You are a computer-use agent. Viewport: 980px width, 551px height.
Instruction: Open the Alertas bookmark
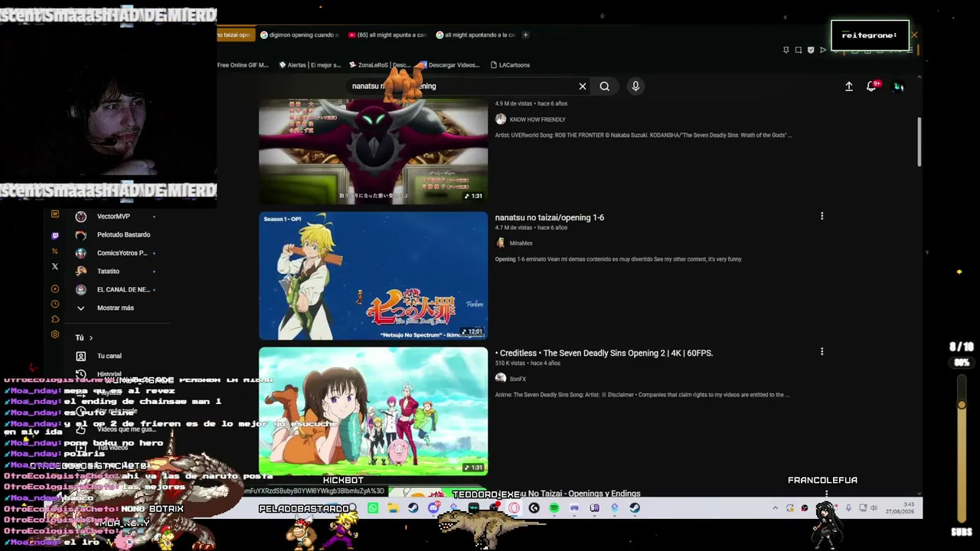[310, 65]
